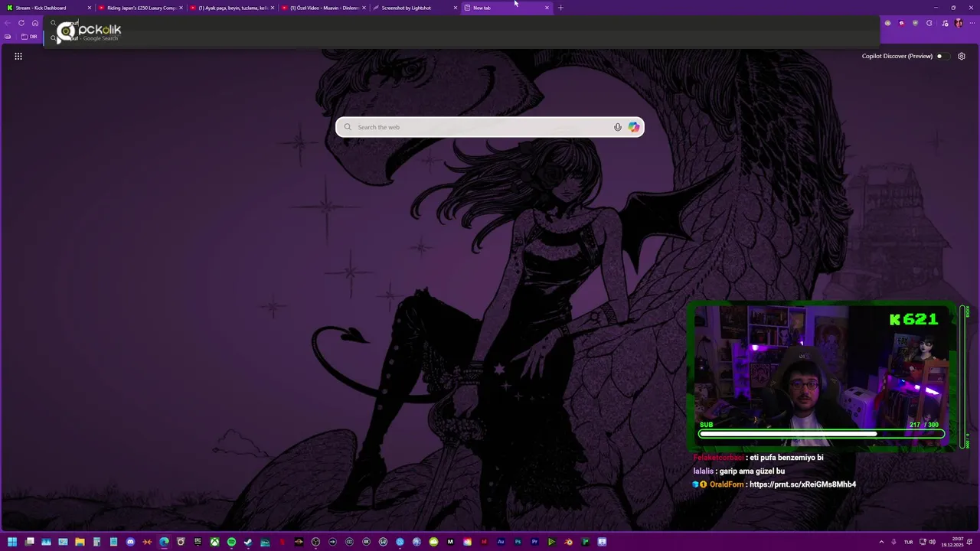Launch Photoshop from the taskbar
This screenshot has width=980, height=551.
(518, 542)
